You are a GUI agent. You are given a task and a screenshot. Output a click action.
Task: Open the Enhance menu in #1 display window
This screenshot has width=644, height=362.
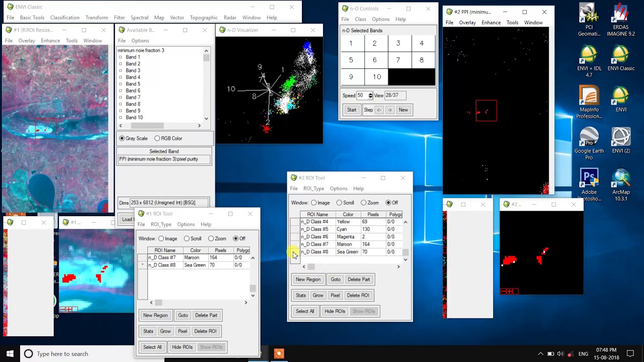(50, 41)
